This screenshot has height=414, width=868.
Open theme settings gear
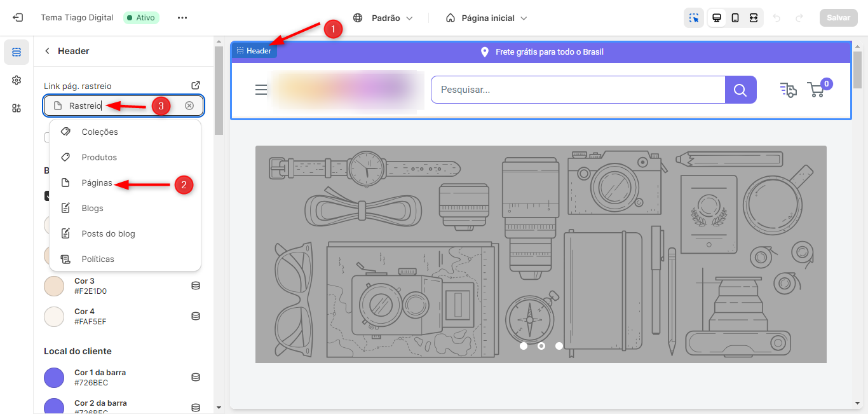[17, 80]
